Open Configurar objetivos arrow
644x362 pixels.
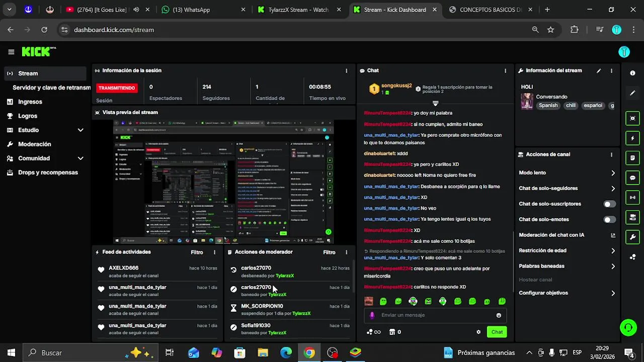tap(613, 293)
